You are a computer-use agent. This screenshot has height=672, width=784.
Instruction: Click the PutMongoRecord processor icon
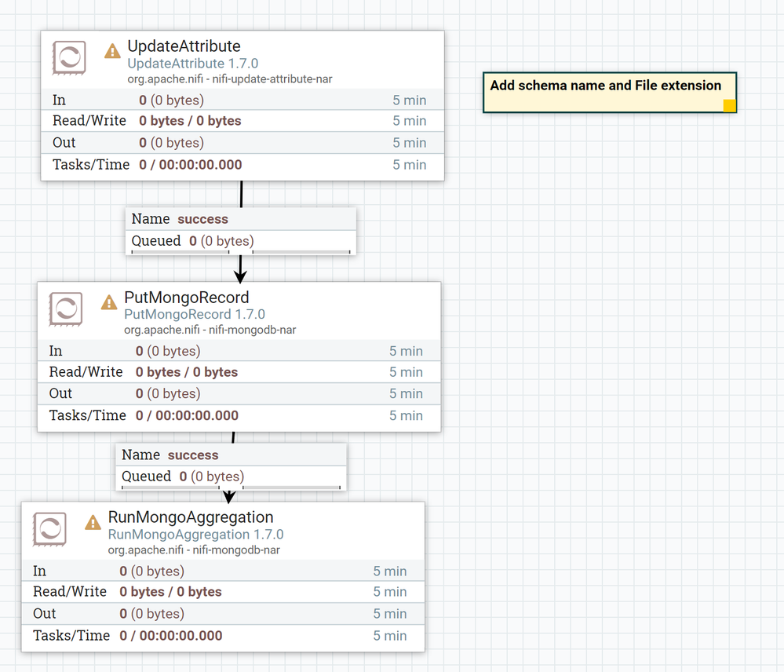(65, 309)
